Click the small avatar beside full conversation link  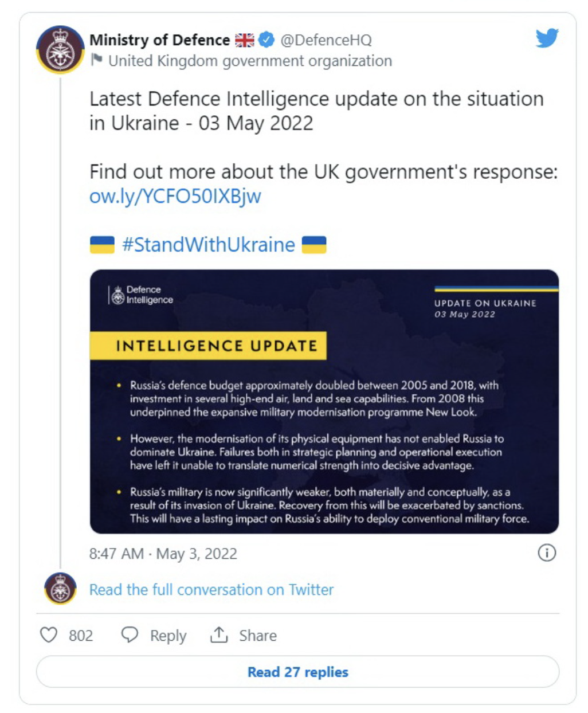coord(60,589)
